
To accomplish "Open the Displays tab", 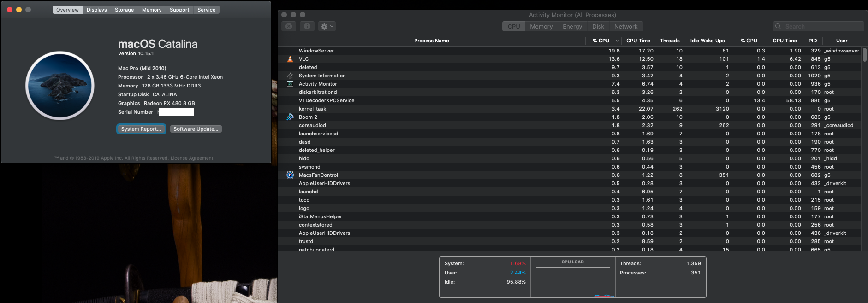I will [x=97, y=10].
